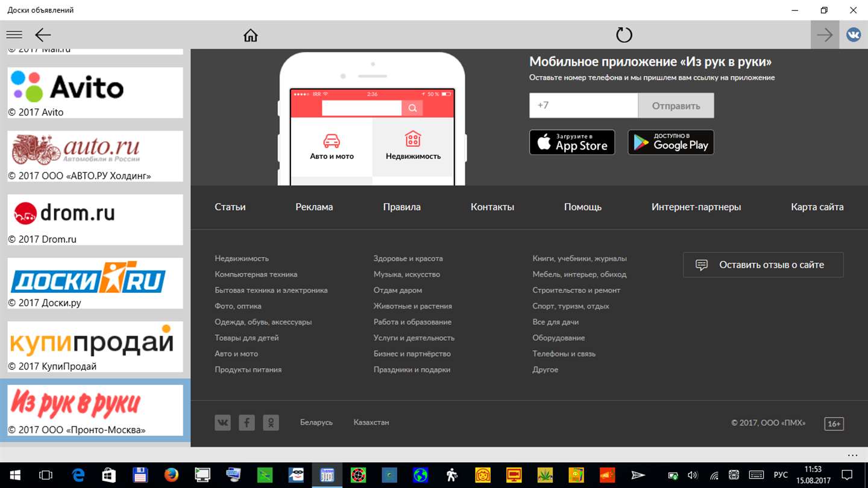
Task: Open Книги, учебники, журналы category
Action: (580, 258)
